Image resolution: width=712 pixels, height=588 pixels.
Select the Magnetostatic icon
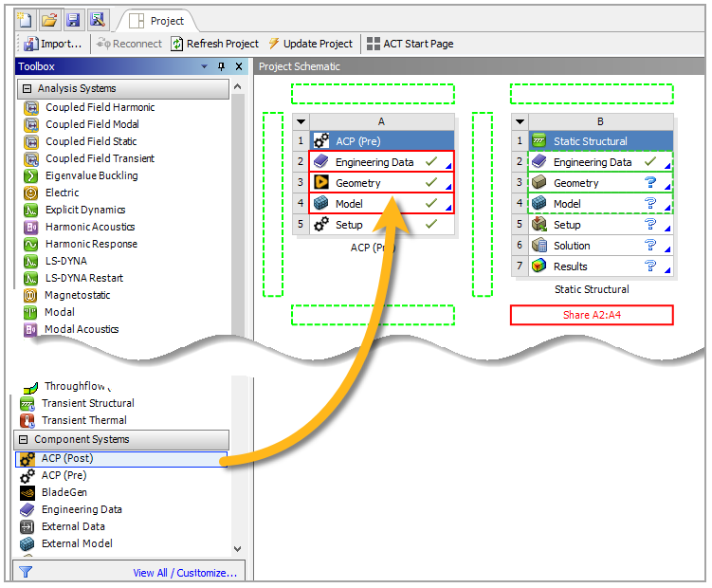pos(30,295)
